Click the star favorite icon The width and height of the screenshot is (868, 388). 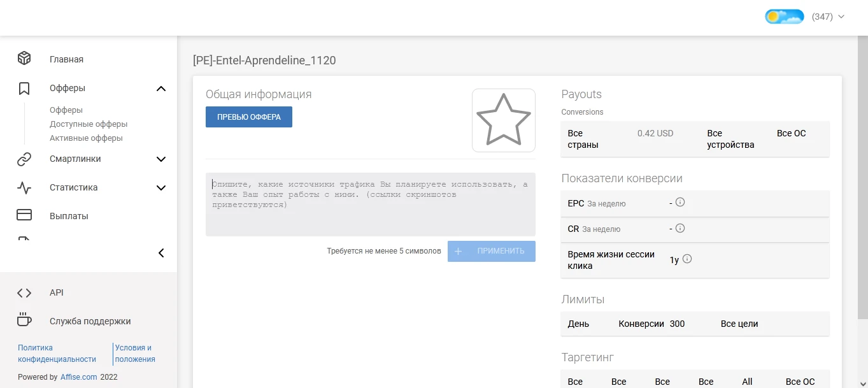coord(504,120)
